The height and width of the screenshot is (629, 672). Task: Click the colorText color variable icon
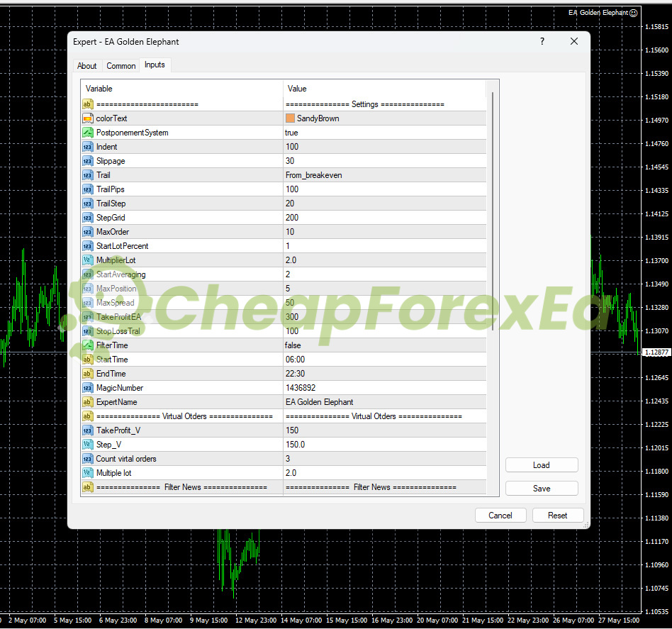87,118
